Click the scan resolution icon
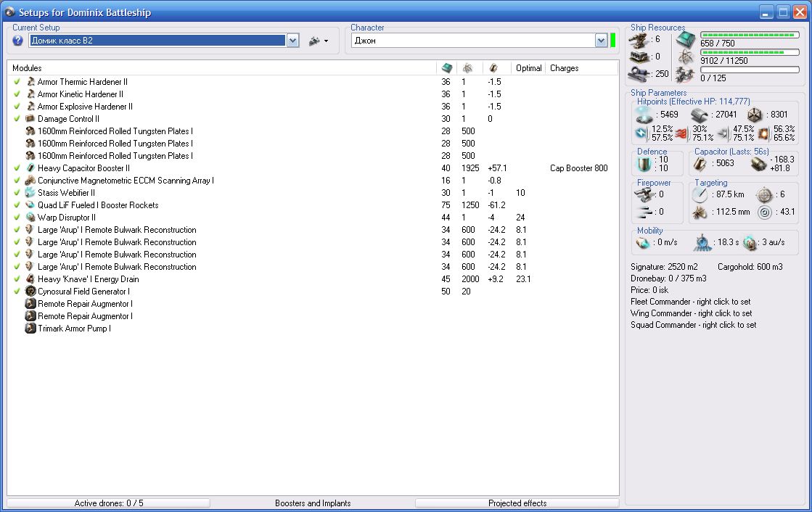This screenshot has height=512, width=812. click(x=700, y=212)
